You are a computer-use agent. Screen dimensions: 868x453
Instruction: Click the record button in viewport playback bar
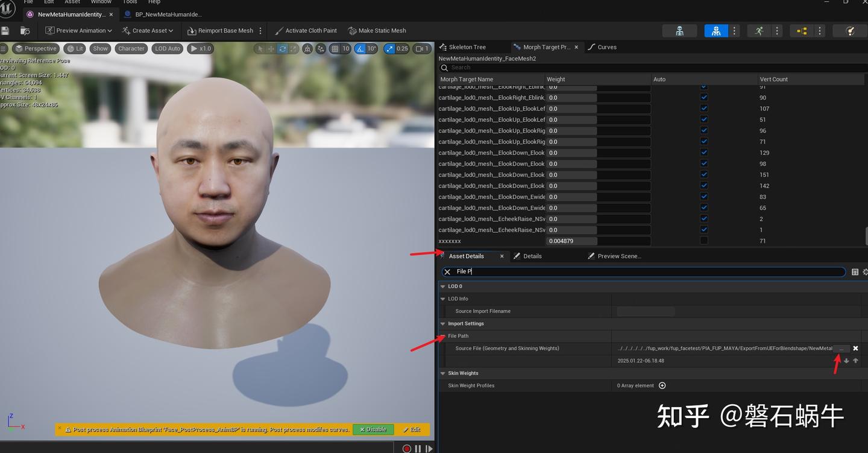pyautogui.click(x=407, y=448)
